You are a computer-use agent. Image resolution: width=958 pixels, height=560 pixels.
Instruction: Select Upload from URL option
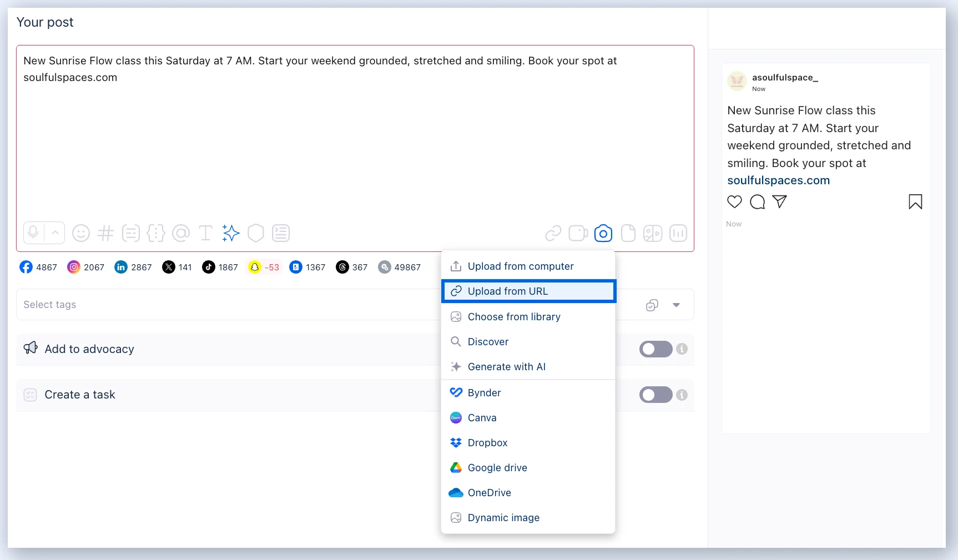[529, 291]
